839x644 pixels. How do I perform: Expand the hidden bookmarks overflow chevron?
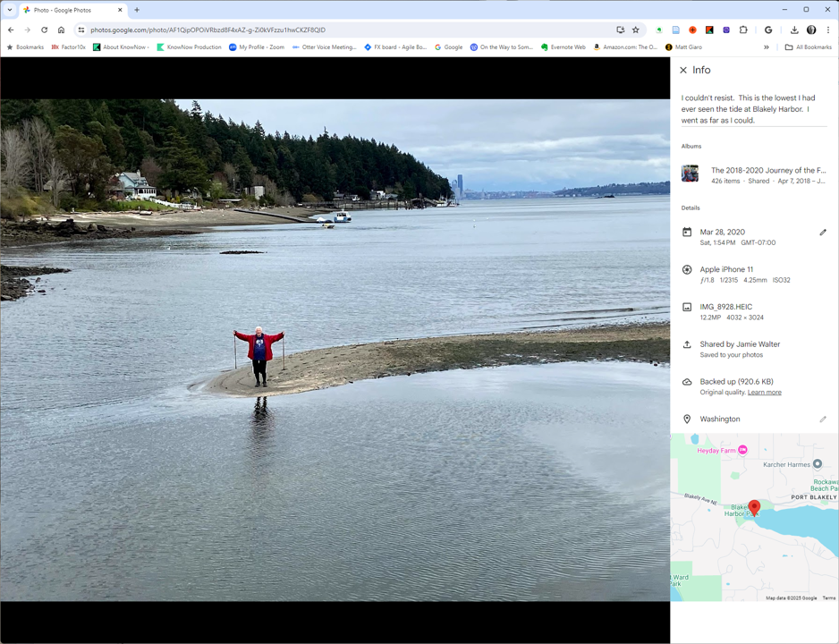point(767,47)
